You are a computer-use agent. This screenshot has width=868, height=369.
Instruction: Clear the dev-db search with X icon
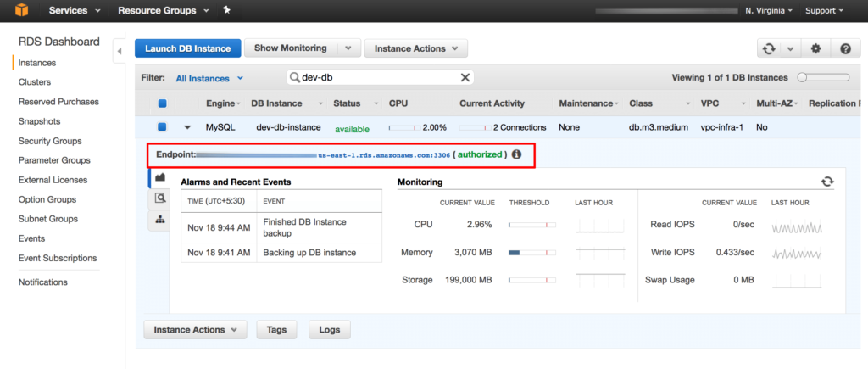click(x=465, y=77)
